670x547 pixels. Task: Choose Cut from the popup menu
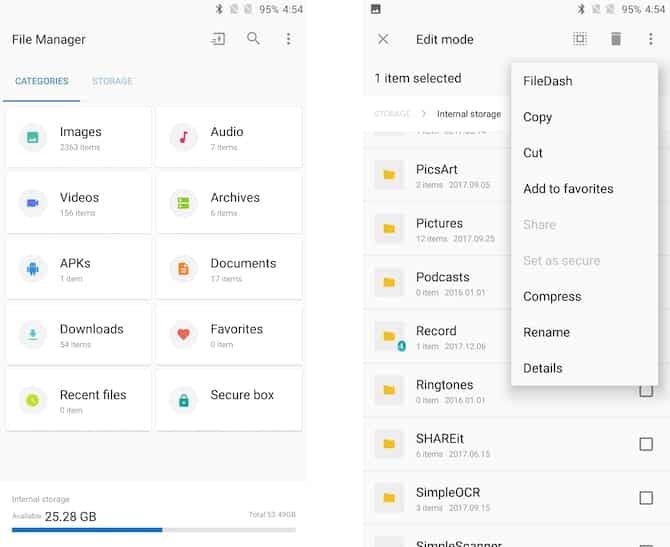[532, 153]
